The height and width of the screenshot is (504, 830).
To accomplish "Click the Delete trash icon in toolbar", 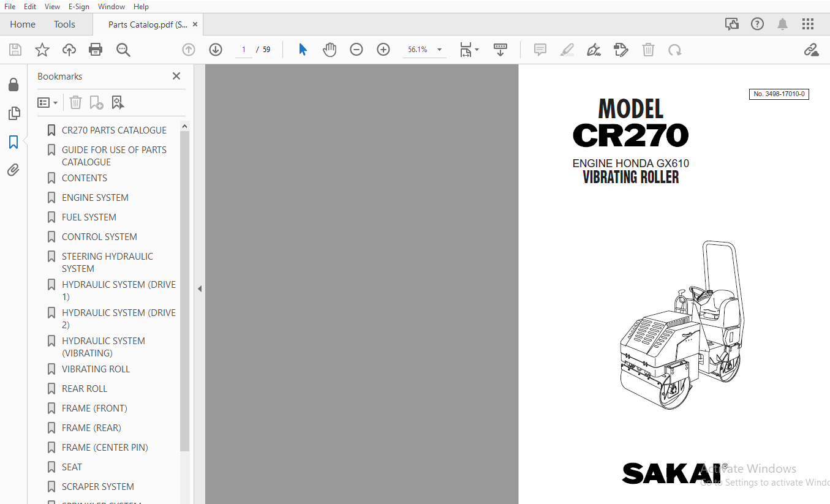I will coord(648,50).
